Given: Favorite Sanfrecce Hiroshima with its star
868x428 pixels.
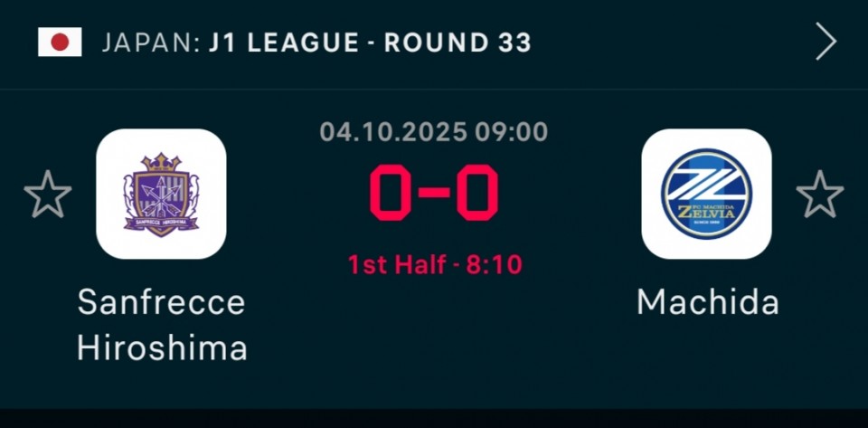Looking at the screenshot, I should (47, 194).
